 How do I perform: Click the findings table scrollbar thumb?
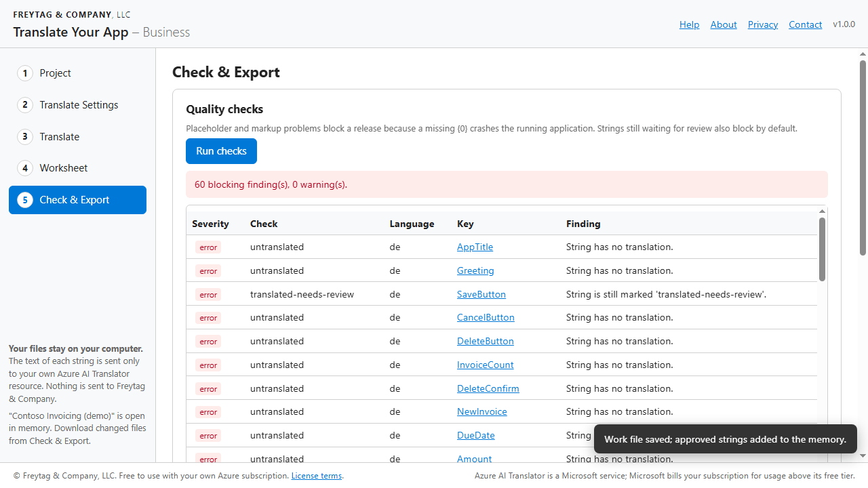click(x=822, y=249)
